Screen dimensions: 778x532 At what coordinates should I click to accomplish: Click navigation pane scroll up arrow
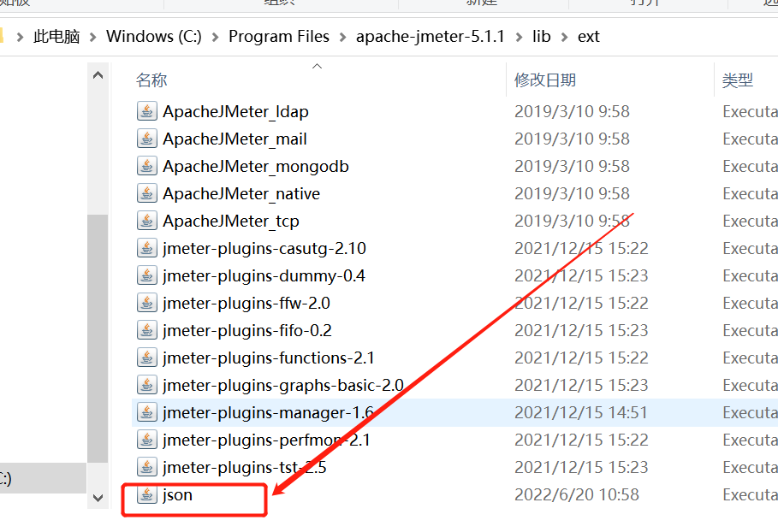point(98,75)
